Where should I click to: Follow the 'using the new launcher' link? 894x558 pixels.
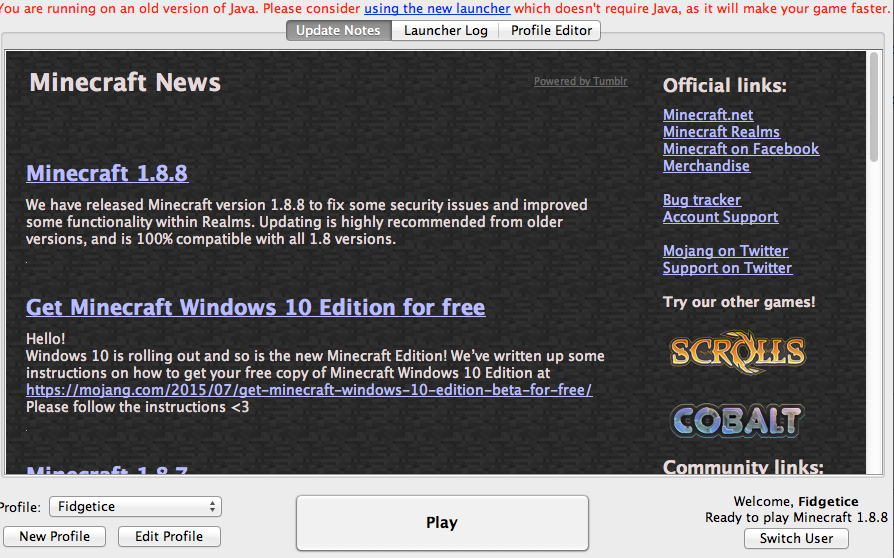tap(437, 9)
